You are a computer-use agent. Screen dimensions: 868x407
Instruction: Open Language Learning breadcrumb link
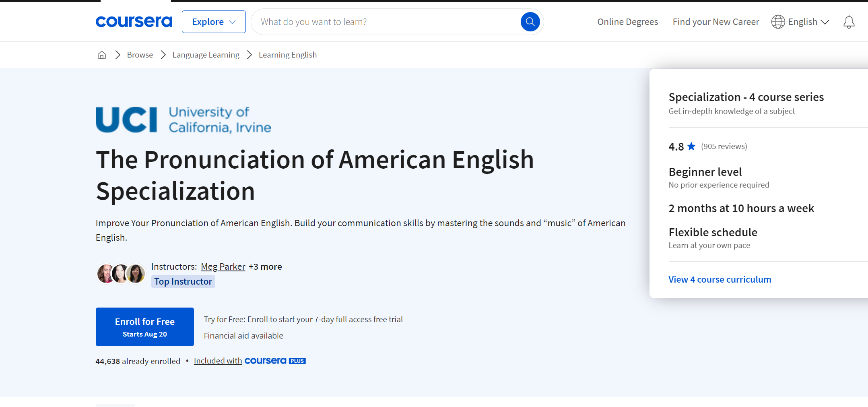point(206,55)
